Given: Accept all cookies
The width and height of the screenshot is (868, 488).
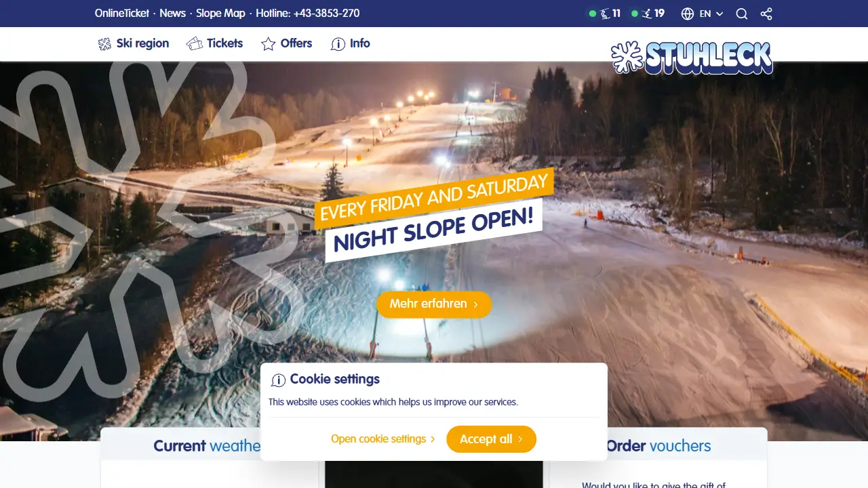Looking at the screenshot, I should [491, 439].
